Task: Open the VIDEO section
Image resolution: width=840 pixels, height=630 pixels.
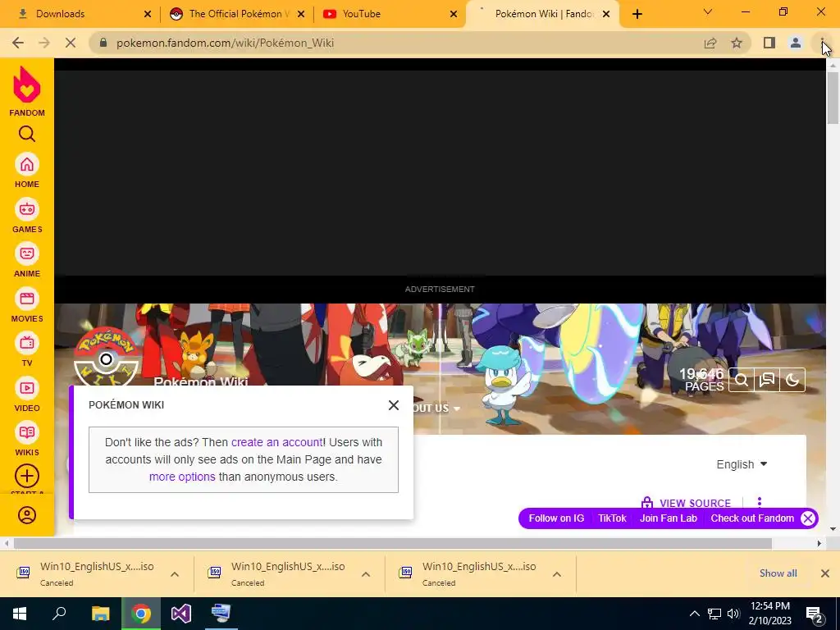Action: 27,395
